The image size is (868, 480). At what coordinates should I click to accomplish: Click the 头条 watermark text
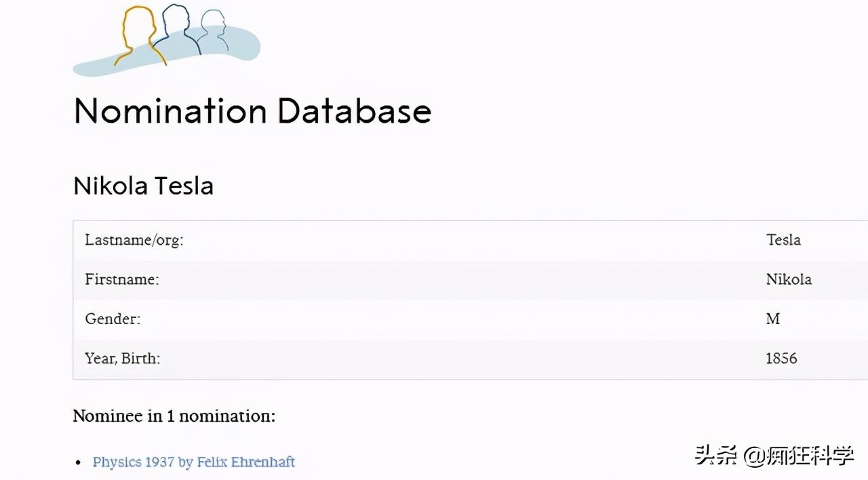click(x=716, y=455)
